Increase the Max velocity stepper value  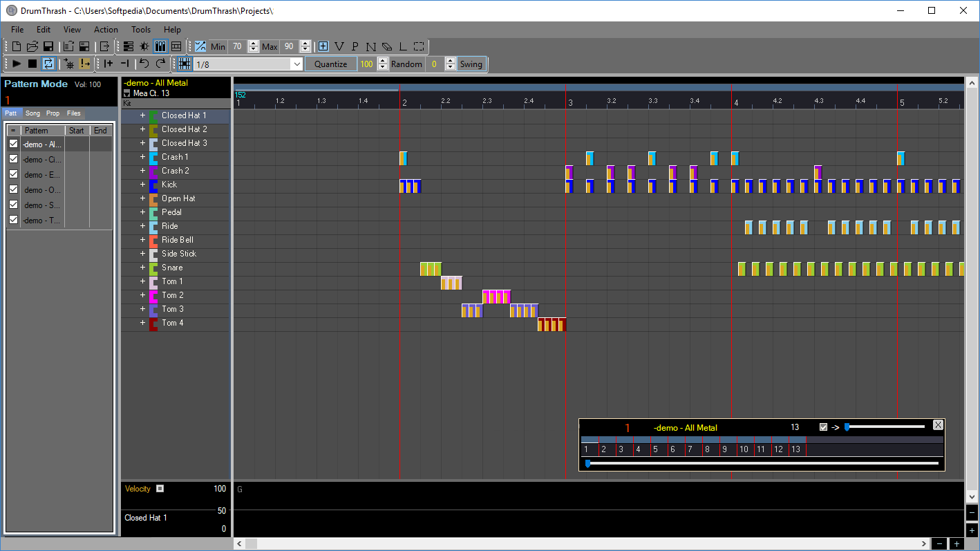[x=305, y=44]
